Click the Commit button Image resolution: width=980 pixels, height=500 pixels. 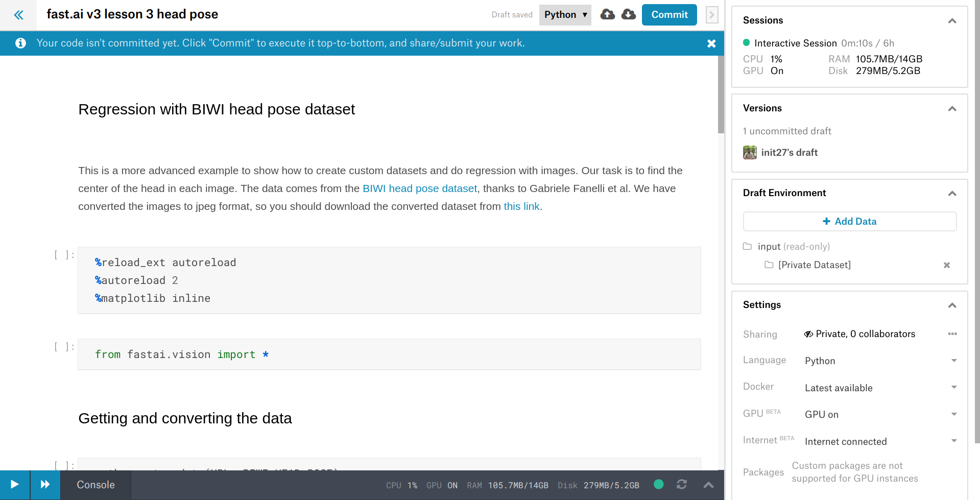click(669, 15)
